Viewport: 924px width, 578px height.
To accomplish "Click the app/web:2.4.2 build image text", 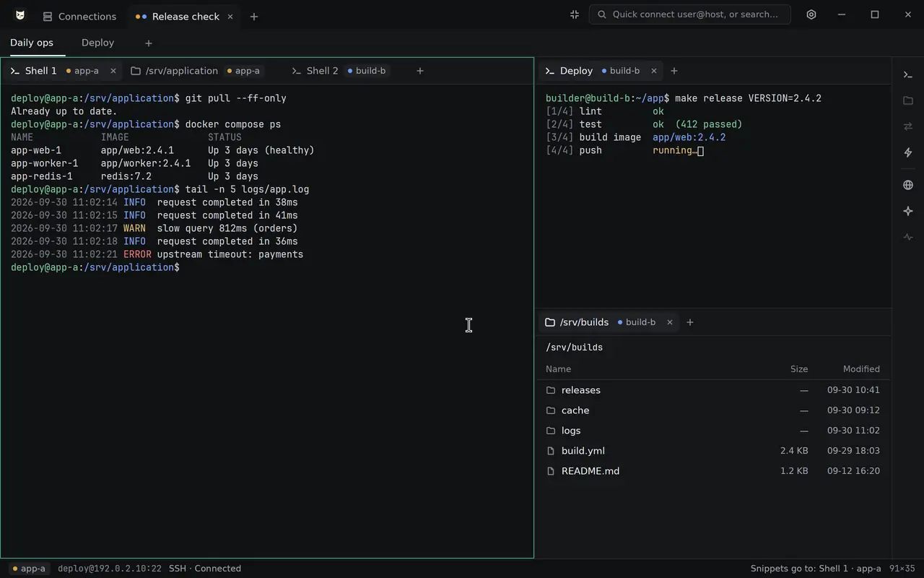I will [689, 137].
